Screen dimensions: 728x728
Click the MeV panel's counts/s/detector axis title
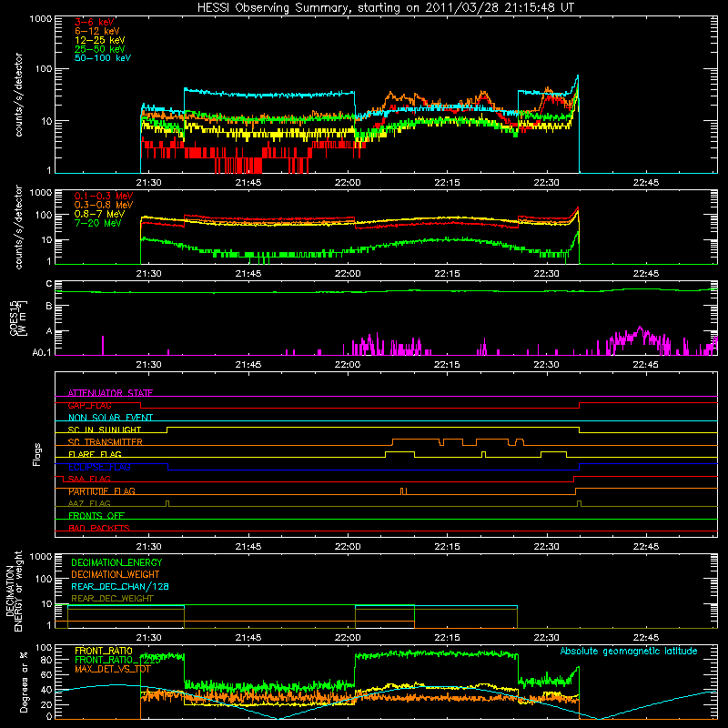click(18, 227)
